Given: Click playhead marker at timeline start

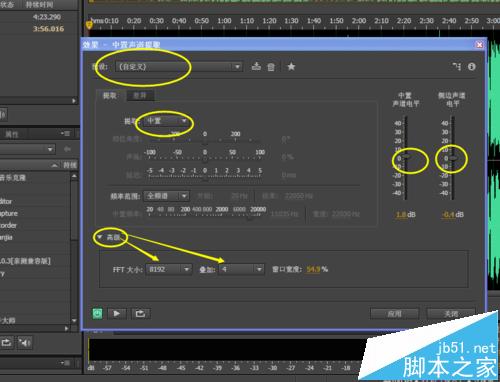Looking at the screenshot, I should 89,25.
